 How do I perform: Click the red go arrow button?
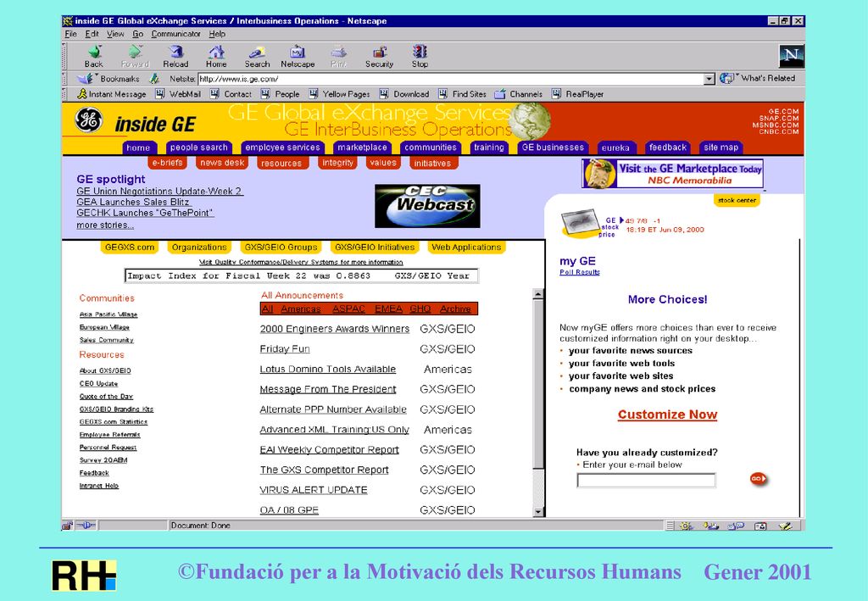pyautogui.click(x=758, y=479)
